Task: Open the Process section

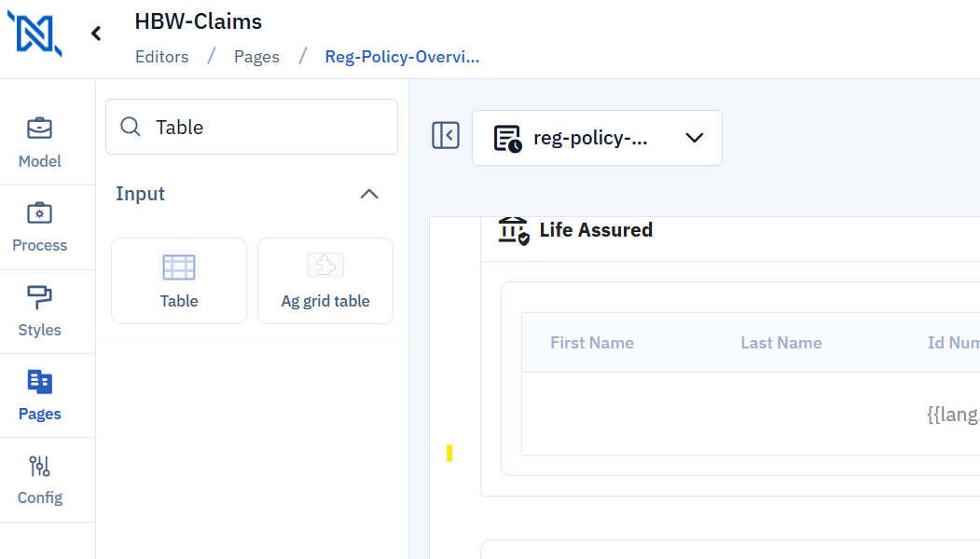Action: [x=40, y=226]
